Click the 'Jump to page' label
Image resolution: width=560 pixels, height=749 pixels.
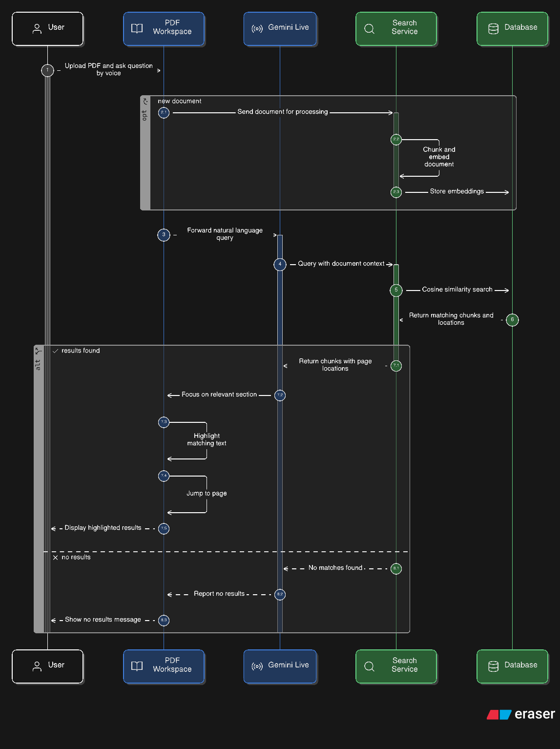[207, 494]
